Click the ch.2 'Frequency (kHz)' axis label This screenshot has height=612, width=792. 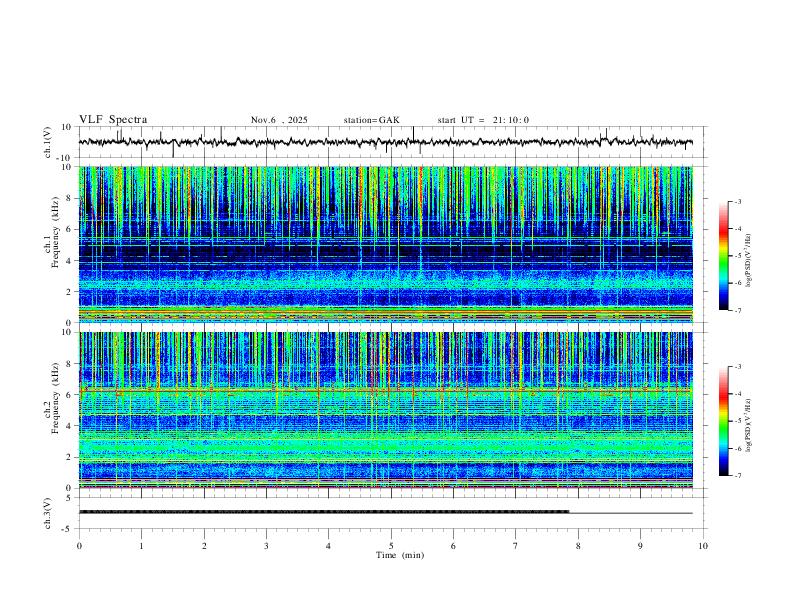tap(55, 398)
